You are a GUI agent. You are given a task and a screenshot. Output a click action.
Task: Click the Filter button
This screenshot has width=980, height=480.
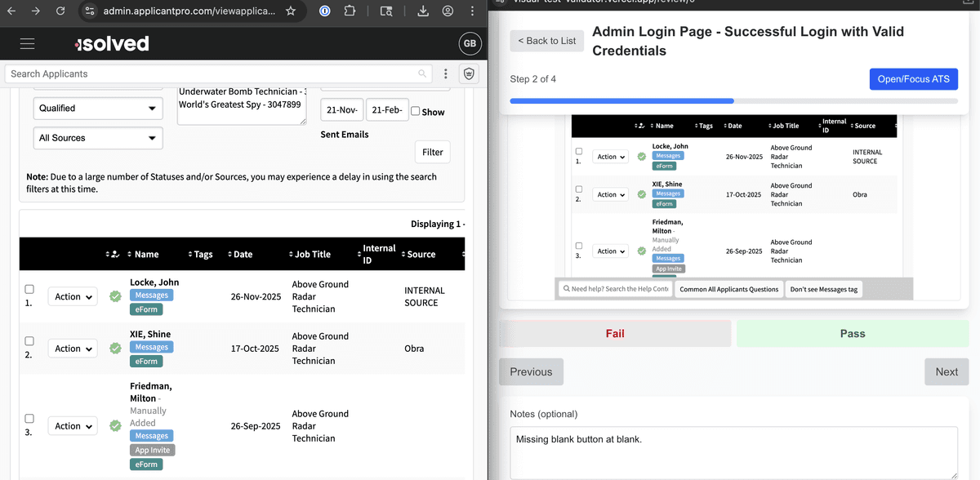pyautogui.click(x=433, y=152)
